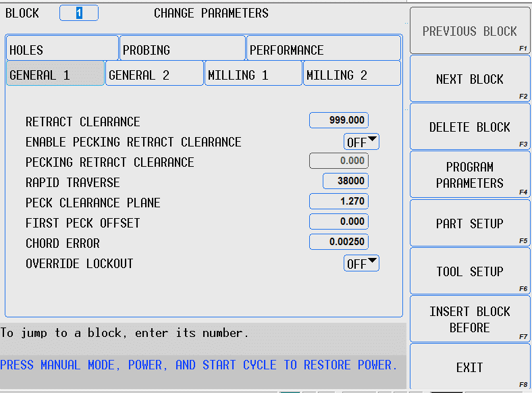532x393 pixels.
Task: Click the Block number input field
Action: (x=79, y=13)
